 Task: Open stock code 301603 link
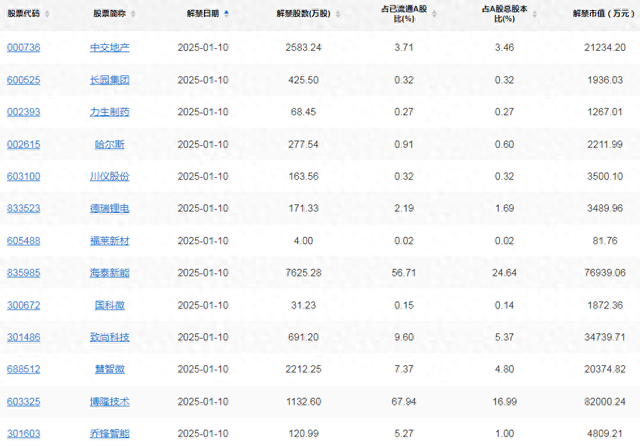(24, 433)
